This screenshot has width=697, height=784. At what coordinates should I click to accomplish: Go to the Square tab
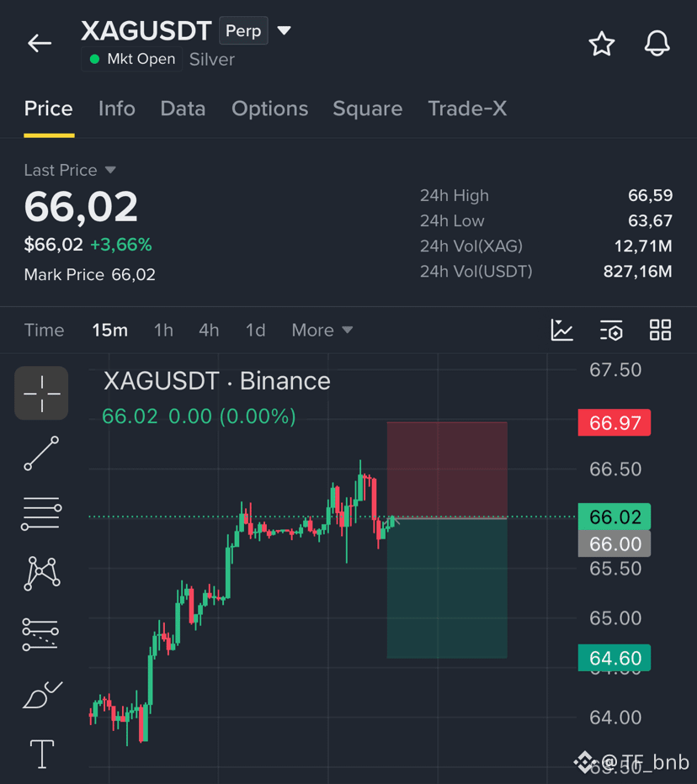(x=368, y=109)
